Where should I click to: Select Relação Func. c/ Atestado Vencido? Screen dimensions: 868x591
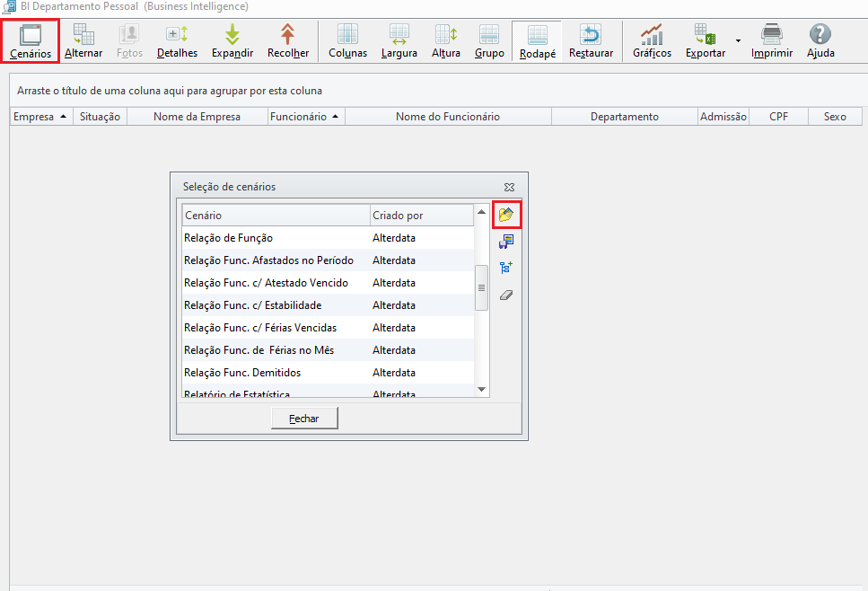(x=328, y=283)
